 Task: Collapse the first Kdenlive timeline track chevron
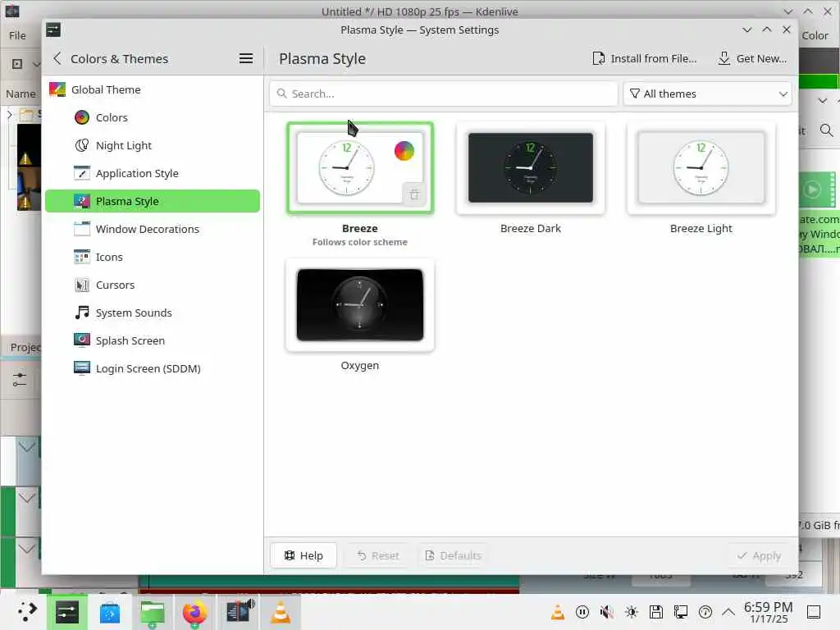(x=27, y=446)
